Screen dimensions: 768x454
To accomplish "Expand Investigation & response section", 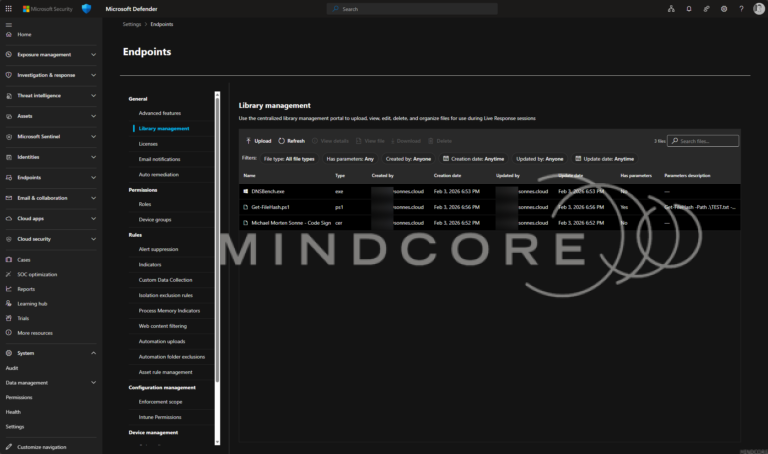I will coord(51,75).
